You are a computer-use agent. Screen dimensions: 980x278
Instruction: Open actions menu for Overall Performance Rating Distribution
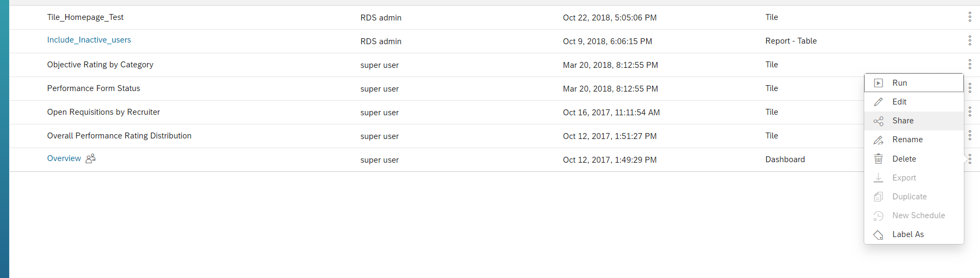coord(970,136)
